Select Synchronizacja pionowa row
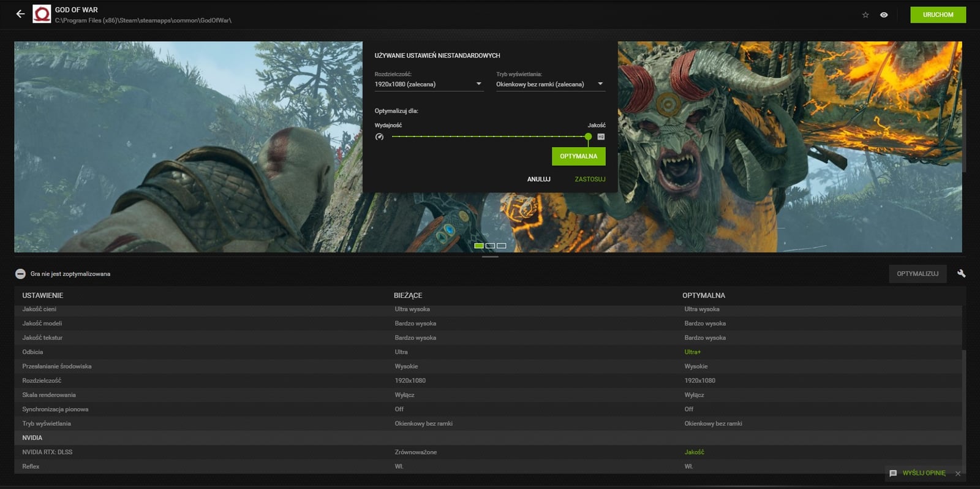This screenshot has height=489, width=980. (488, 409)
